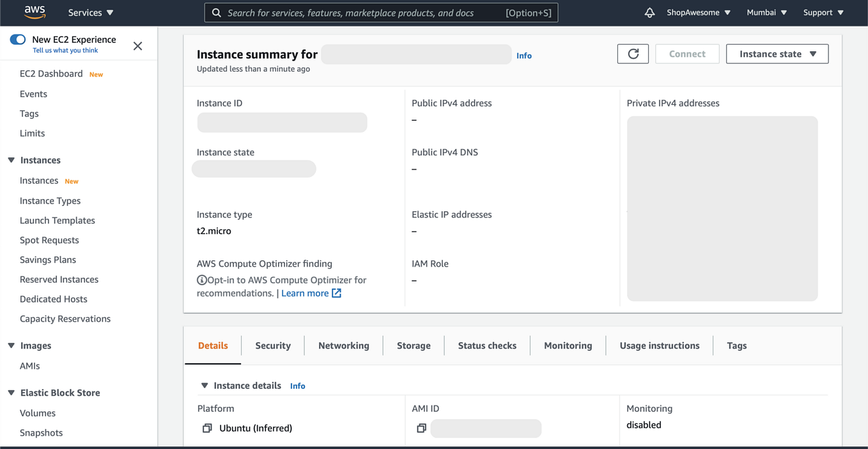
Task: Switch to the Storage tab
Action: pos(413,345)
